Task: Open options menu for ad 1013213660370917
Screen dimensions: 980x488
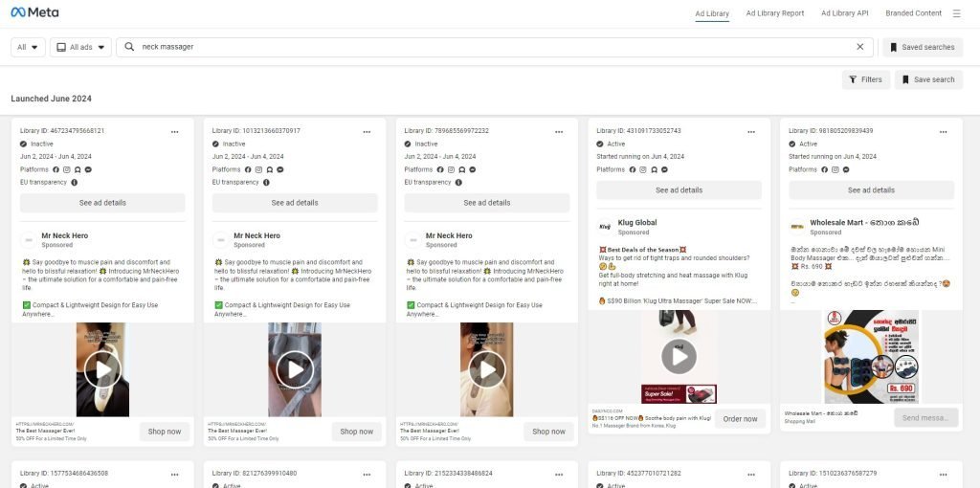Action: (x=367, y=132)
